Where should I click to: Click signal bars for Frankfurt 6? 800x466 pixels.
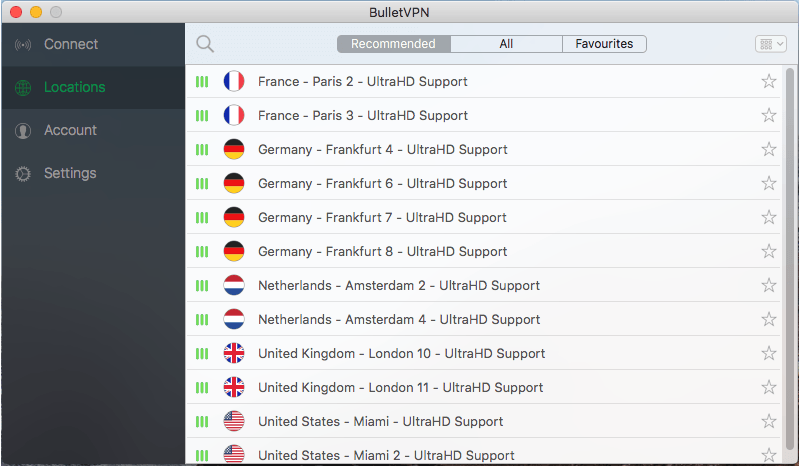[x=202, y=184]
